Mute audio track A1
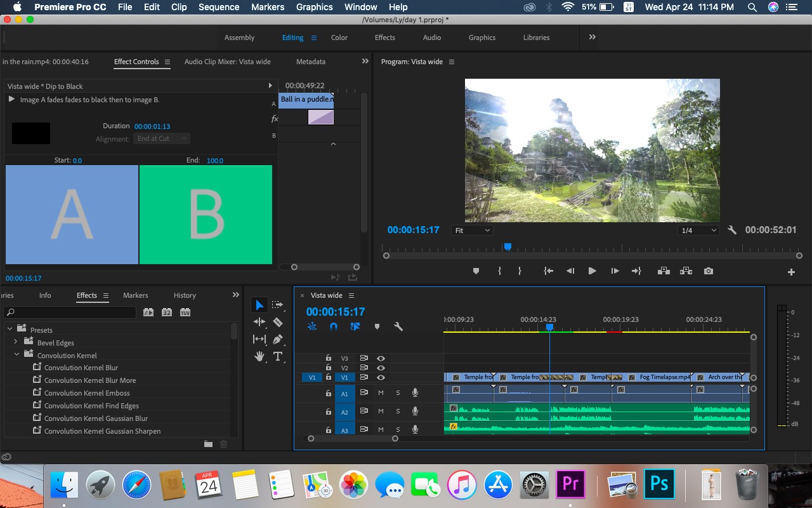 pyautogui.click(x=381, y=393)
